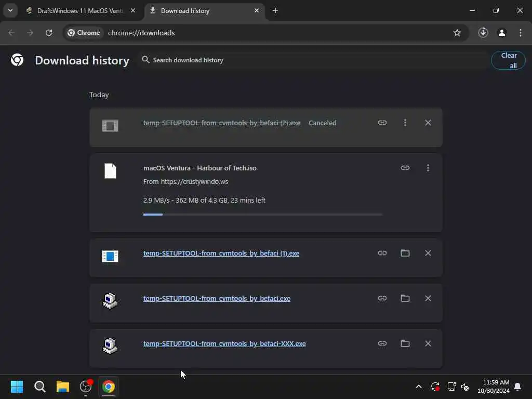Bookmark this page with star icon
The height and width of the screenshot is (399, 532).
click(457, 33)
